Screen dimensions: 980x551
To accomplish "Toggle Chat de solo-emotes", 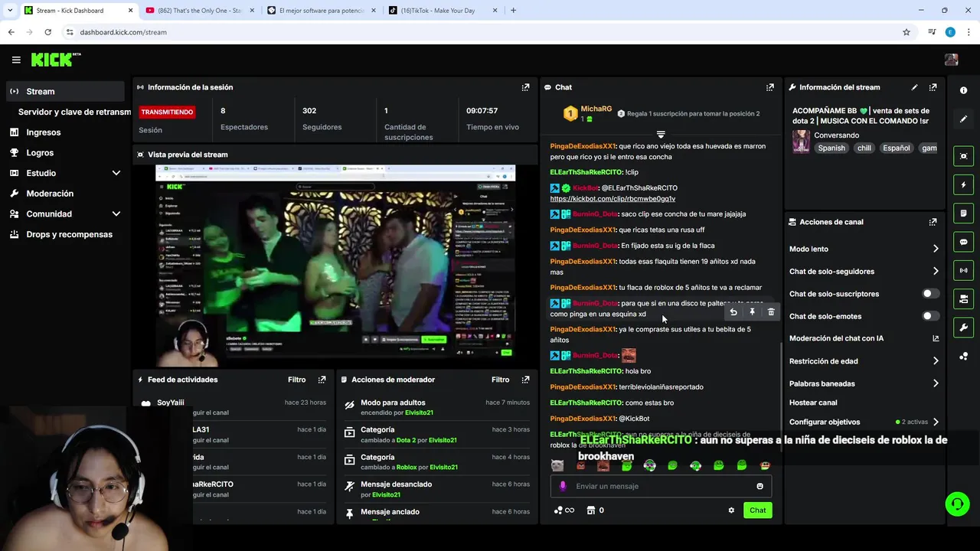I will click(x=929, y=316).
